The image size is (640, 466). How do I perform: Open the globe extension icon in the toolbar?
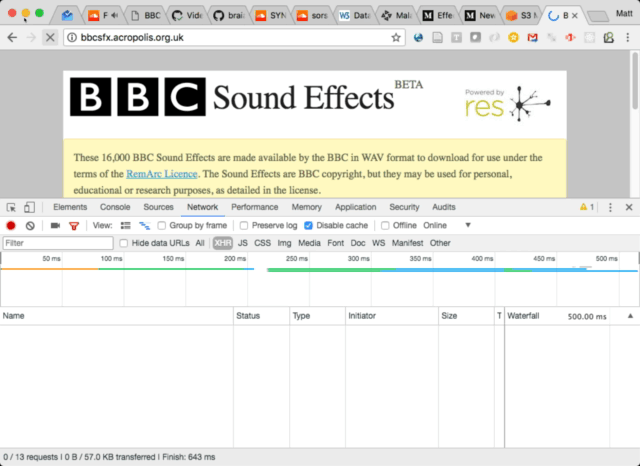coord(418,38)
